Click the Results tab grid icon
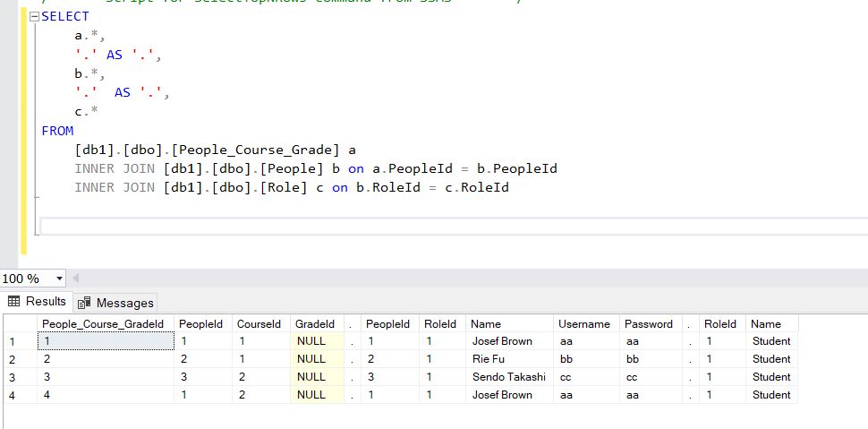 point(13,302)
